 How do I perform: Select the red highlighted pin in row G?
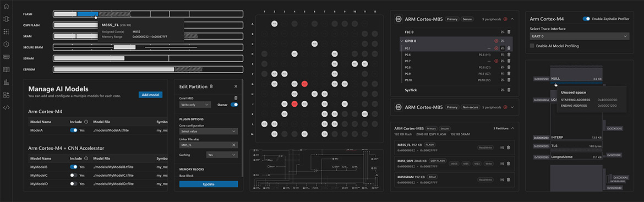(304, 83)
